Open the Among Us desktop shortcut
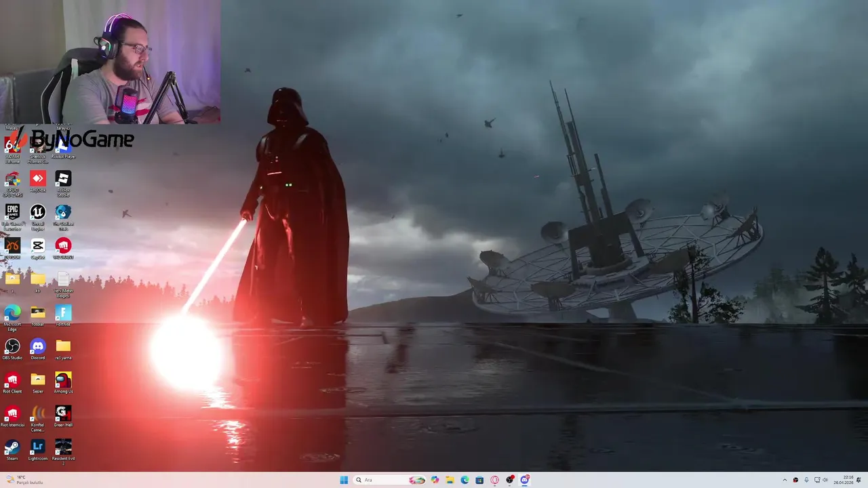This screenshot has width=868, height=488. (x=63, y=383)
